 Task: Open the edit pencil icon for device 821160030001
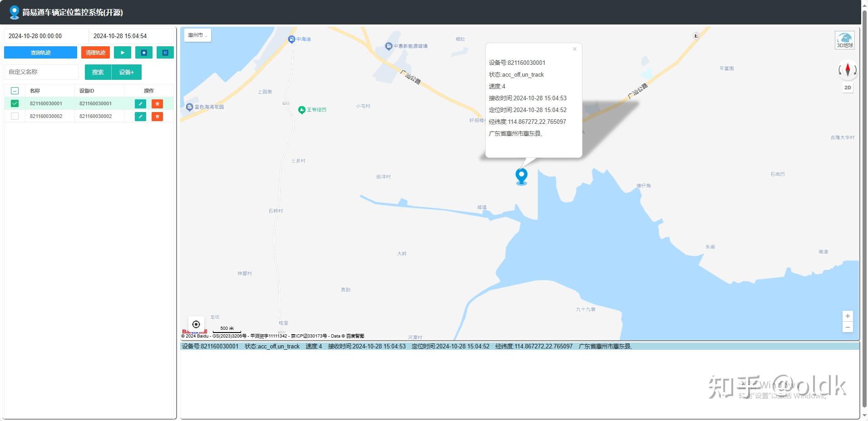pos(140,103)
